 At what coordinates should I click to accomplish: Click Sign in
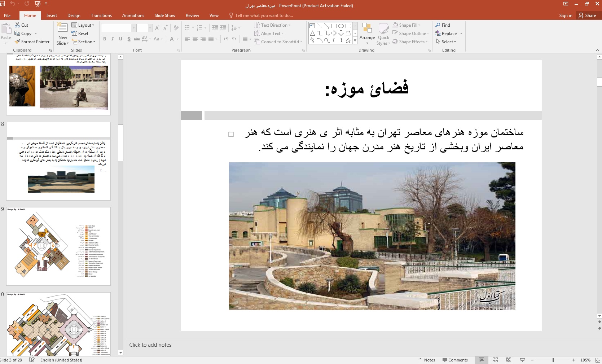[x=565, y=16]
